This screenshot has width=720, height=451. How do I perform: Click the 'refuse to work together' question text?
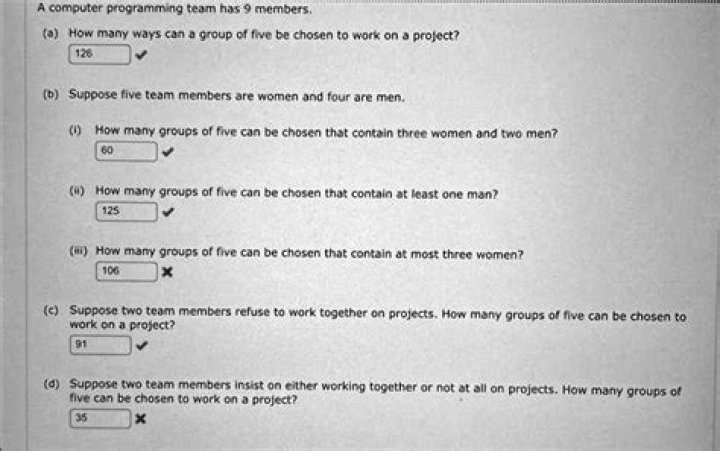click(376, 316)
